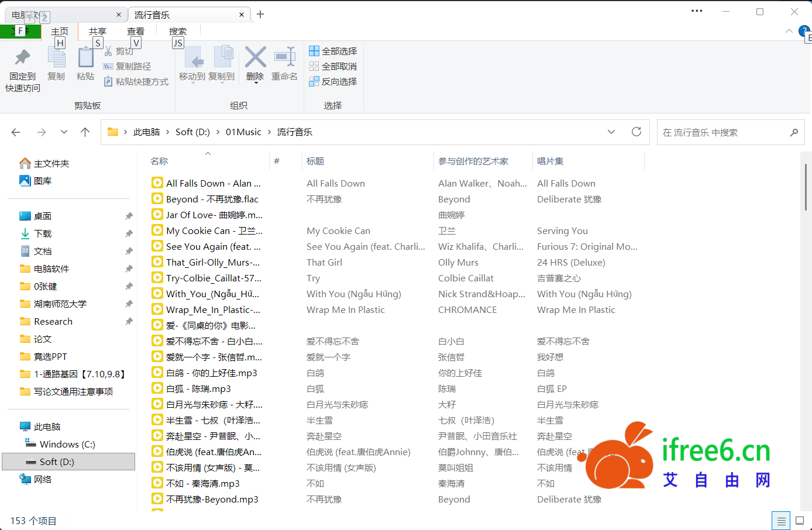Switch to details view icon in status bar

pos(781,521)
